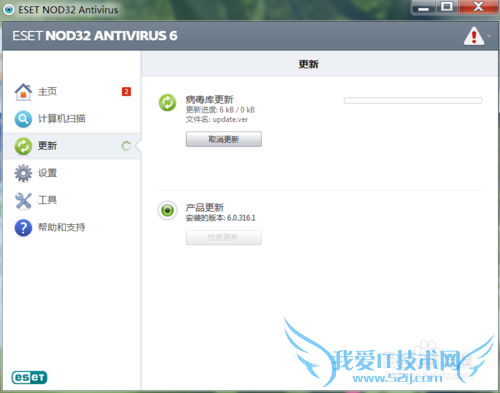Close the ESET NOD32 Antivirus window
Screen dimensions: 500x393
[479, 7]
